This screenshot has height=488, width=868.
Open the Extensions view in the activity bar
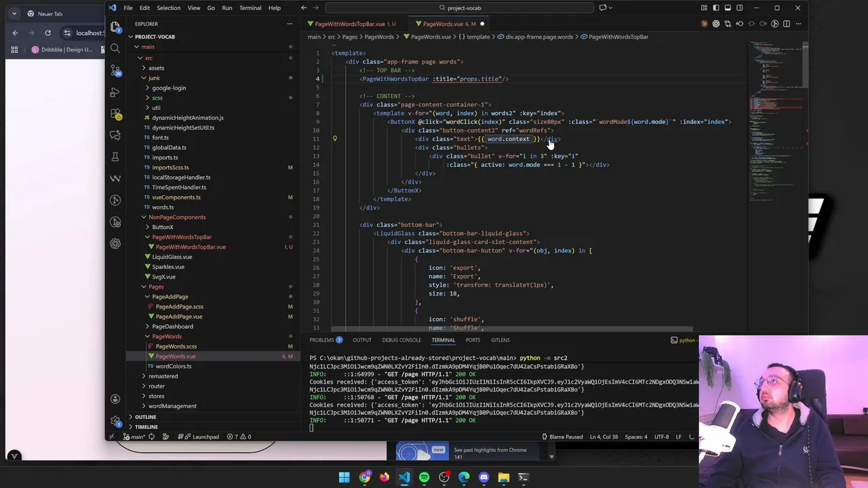pyautogui.click(x=115, y=114)
